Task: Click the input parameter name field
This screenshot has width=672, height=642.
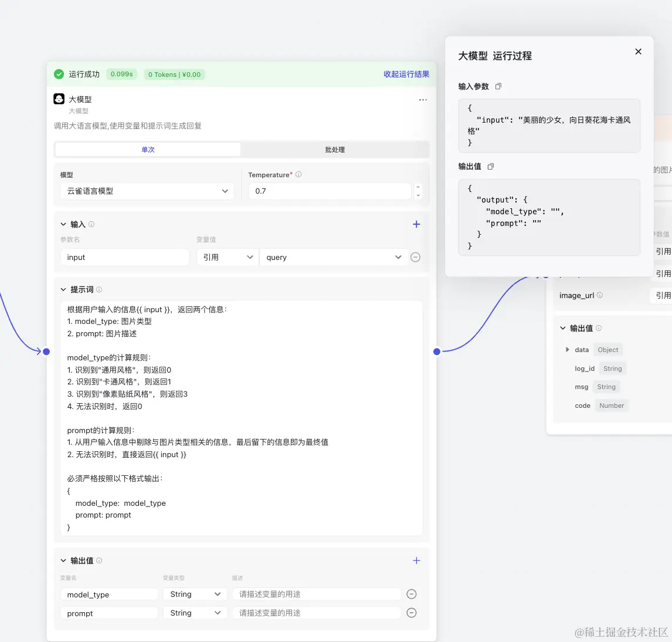Action: coord(125,257)
